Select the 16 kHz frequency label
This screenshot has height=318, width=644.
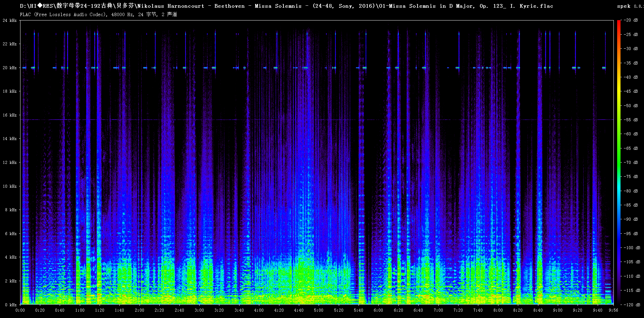[10, 115]
